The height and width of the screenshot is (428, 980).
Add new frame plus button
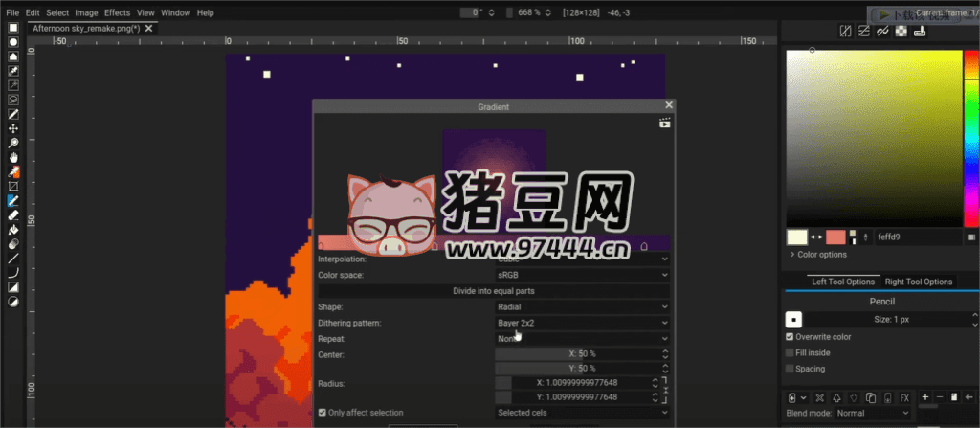point(925,396)
